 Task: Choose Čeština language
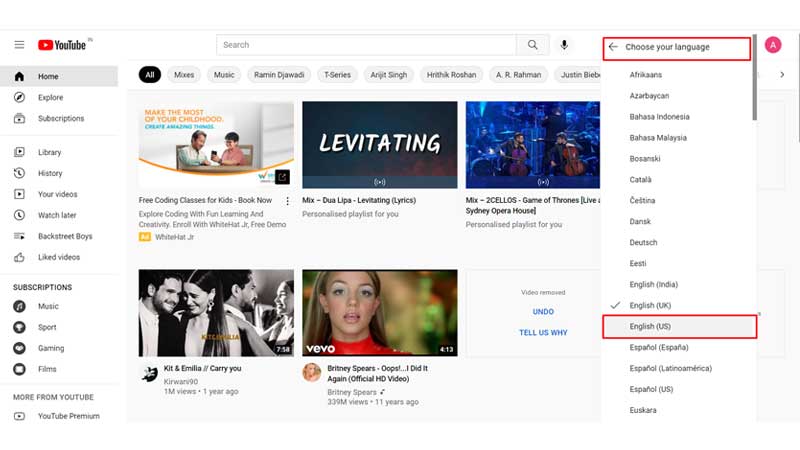(x=679, y=201)
